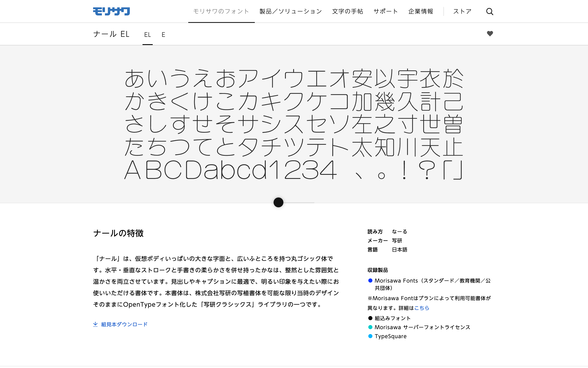The height and width of the screenshot is (368, 588).
Task: Click the download arrow icon beside 組見本ダウンロード
Action: pyautogui.click(x=95, y=324)
